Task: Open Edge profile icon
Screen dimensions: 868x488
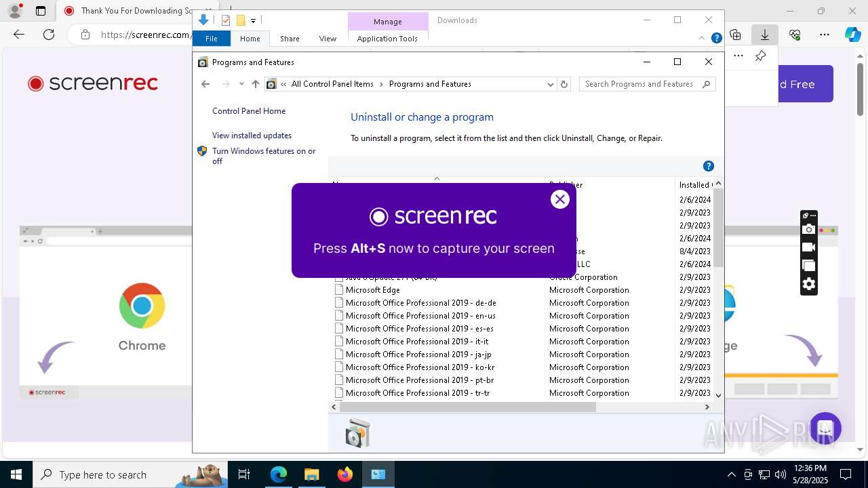Action: tap(14, 11)
